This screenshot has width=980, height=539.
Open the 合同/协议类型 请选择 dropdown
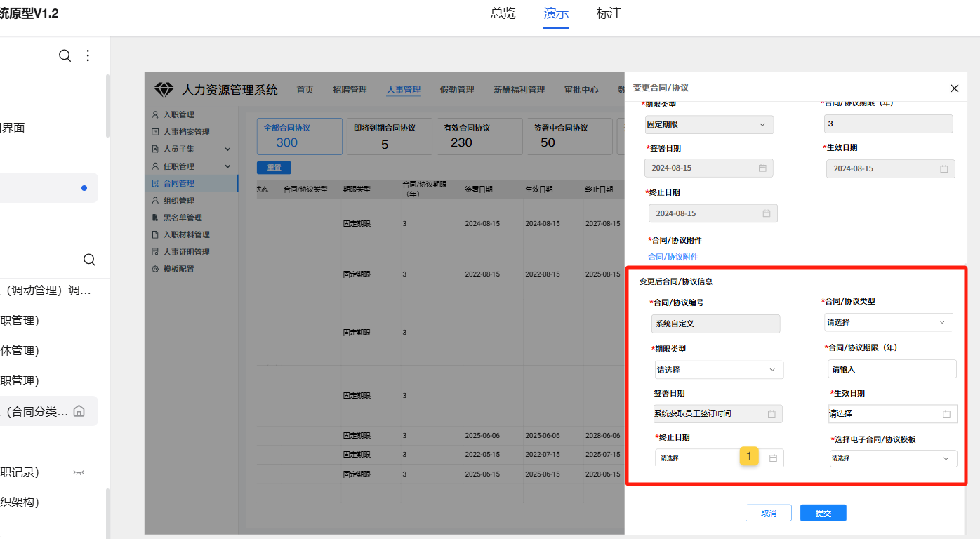point(888,322)
